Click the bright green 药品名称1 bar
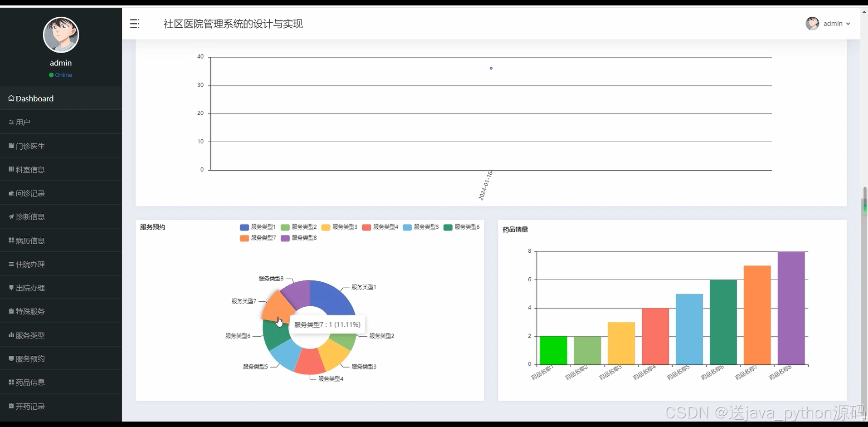 (x=553, y=350)
